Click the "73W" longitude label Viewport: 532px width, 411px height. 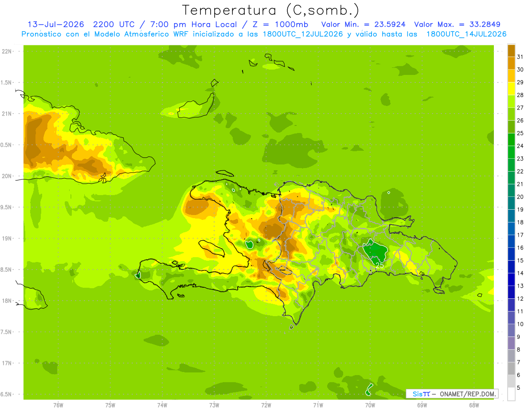click(214, 405)
